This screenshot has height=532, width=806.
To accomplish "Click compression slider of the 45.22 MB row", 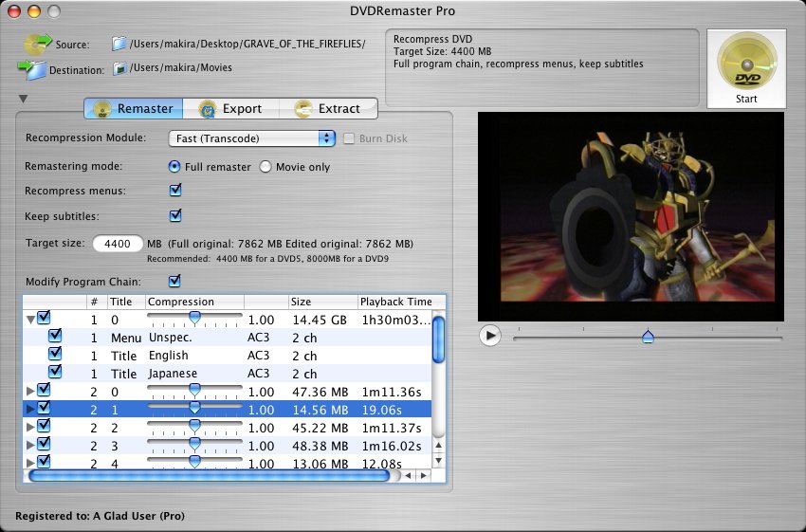I will (194, 427).
